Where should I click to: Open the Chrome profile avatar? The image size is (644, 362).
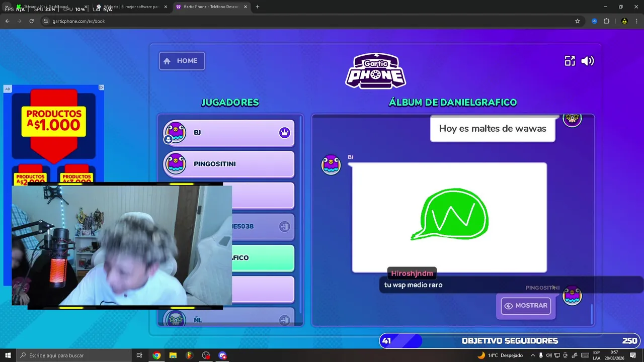(624, 21)
